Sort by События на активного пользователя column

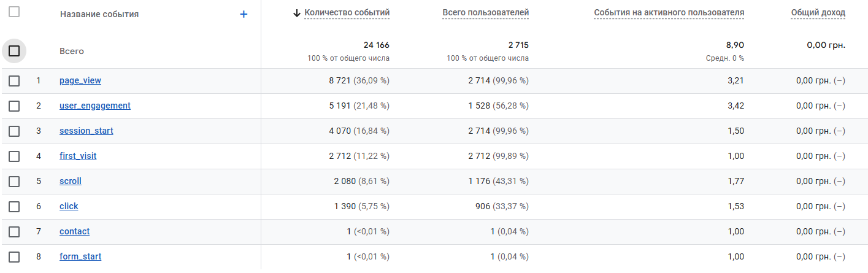[x=669, y=12]
